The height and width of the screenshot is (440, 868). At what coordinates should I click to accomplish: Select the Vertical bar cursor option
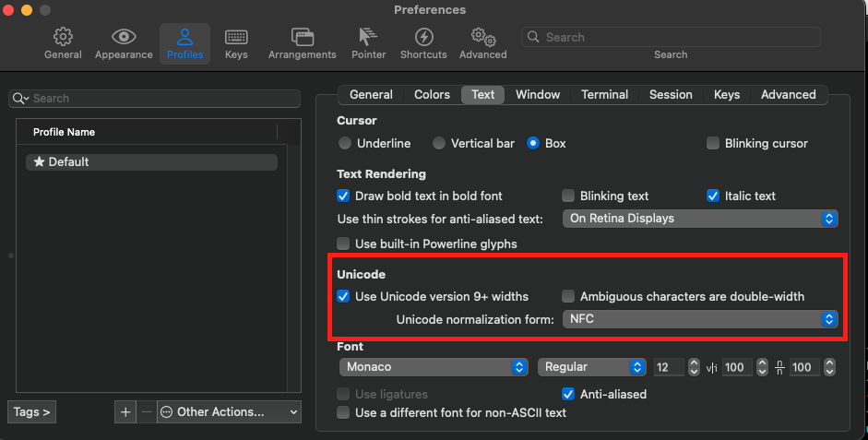(439, 143)
